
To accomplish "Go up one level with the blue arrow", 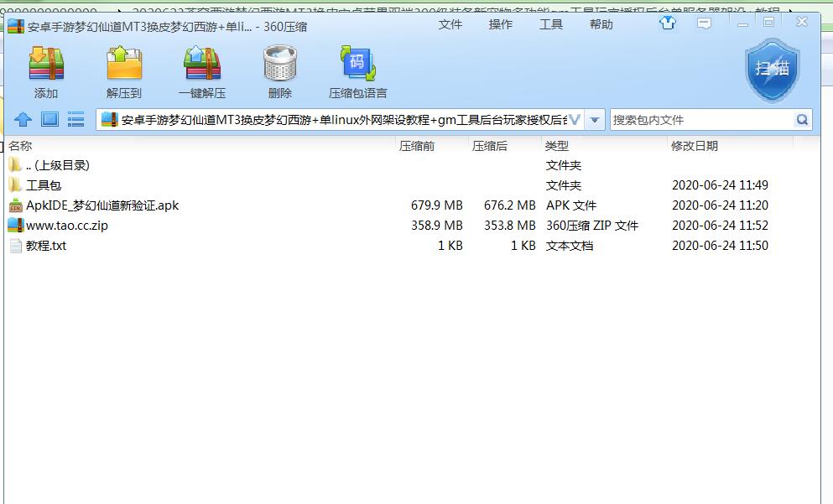I will tap(23, 120).
